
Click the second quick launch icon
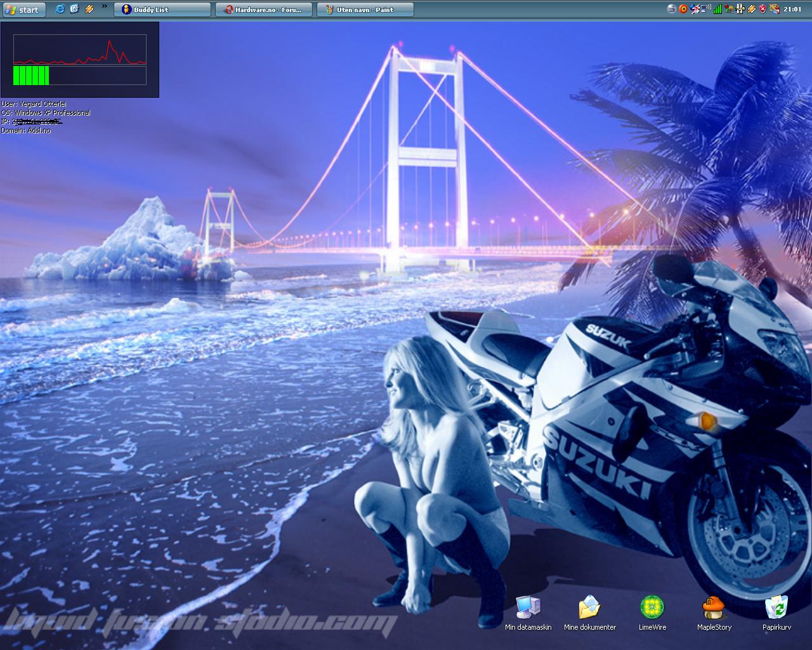pyautogui.click(x=75, y=9)
